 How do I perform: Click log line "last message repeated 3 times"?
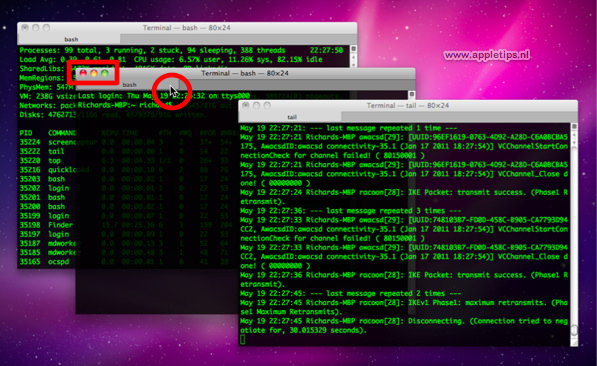pyautogui.click(x=351, y=211)
